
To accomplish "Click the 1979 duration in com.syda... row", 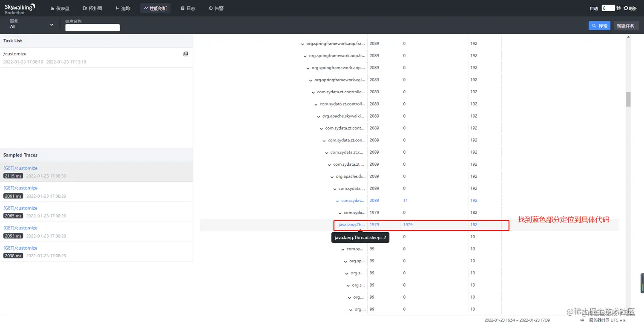I will [x=374, y=213].
